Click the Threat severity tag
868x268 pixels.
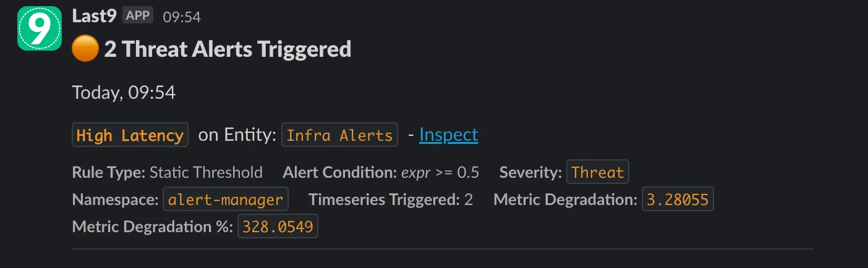coord(597,172)
